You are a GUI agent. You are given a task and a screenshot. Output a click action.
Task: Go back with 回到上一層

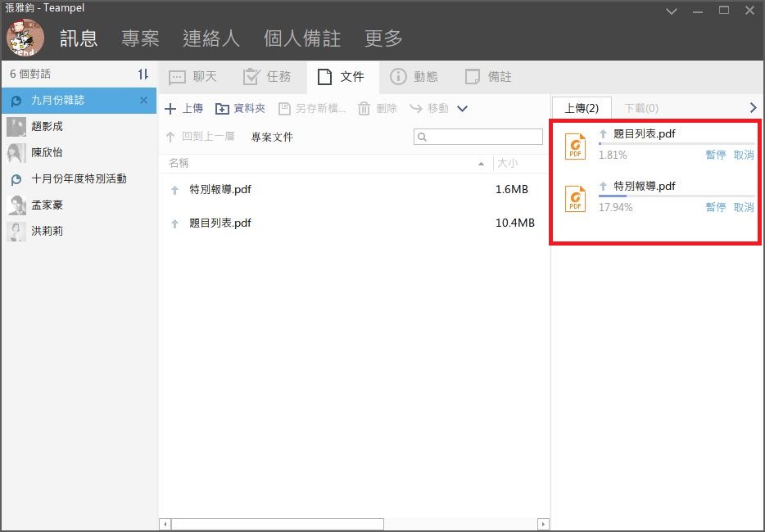200,137
